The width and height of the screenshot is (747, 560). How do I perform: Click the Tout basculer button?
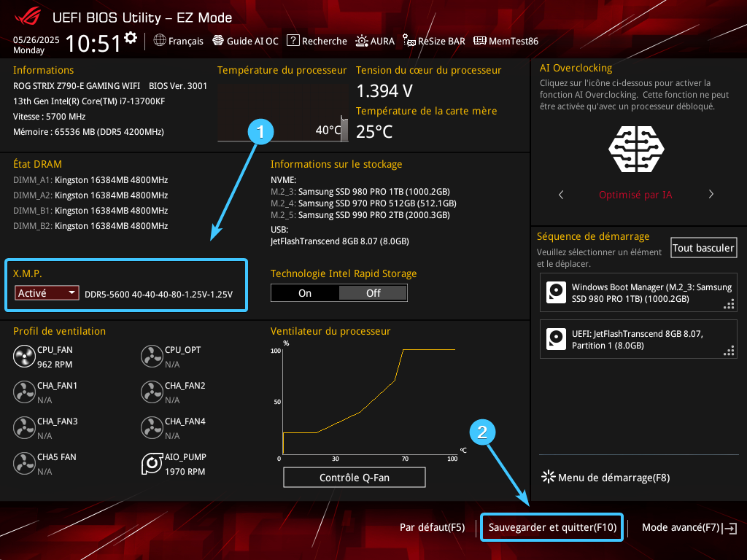(x=703, y=248)
